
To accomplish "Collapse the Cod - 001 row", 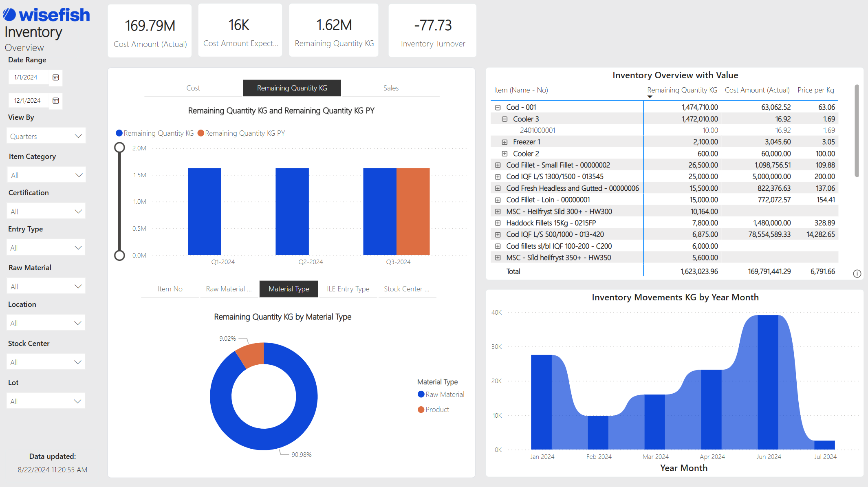I will click(498, 107).
